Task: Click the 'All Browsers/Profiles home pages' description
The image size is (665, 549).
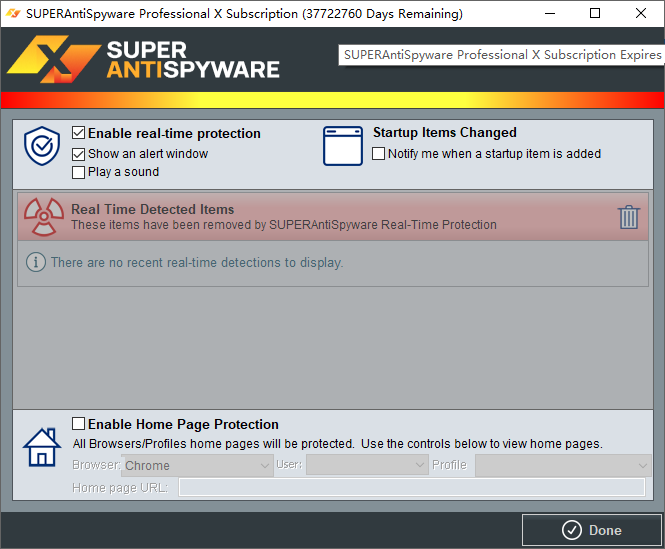Action: click(x=337, y=444)
